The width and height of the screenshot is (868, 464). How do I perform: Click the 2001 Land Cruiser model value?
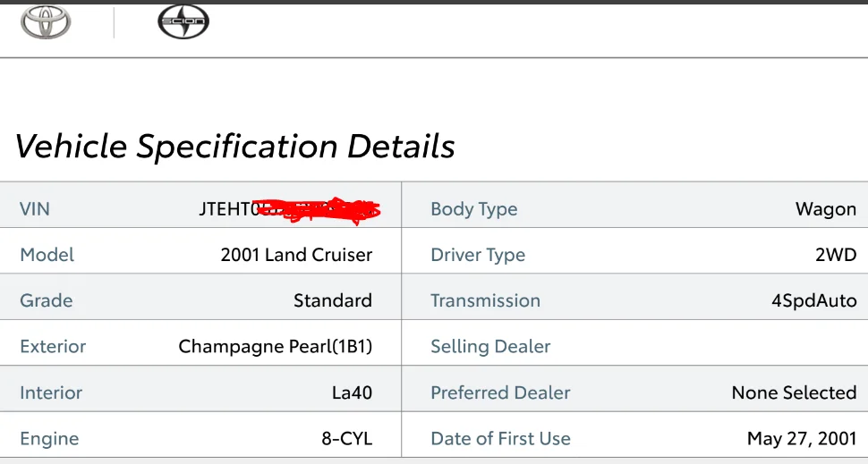click(x=296, y=255)
